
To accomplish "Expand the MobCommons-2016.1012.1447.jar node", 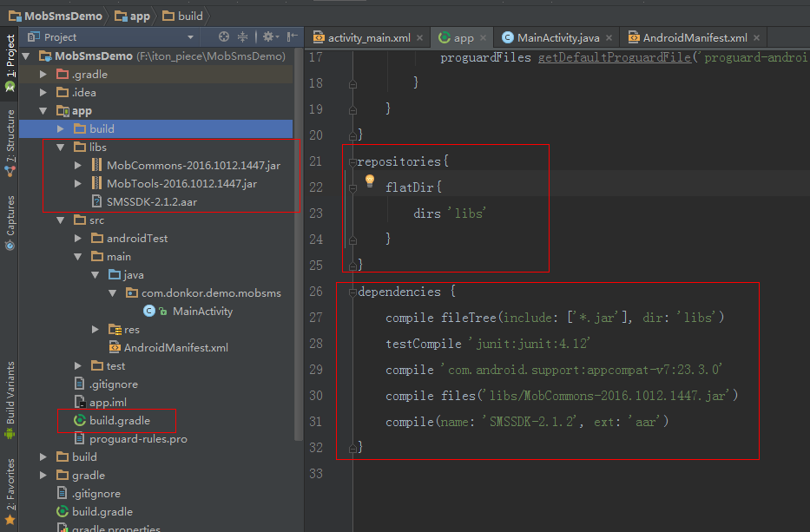I will [x=78, y=165].
